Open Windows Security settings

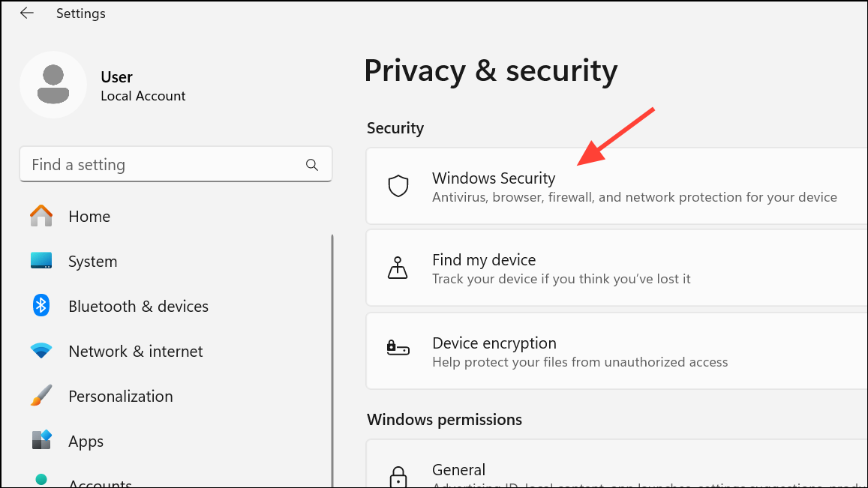coord(615,187)
